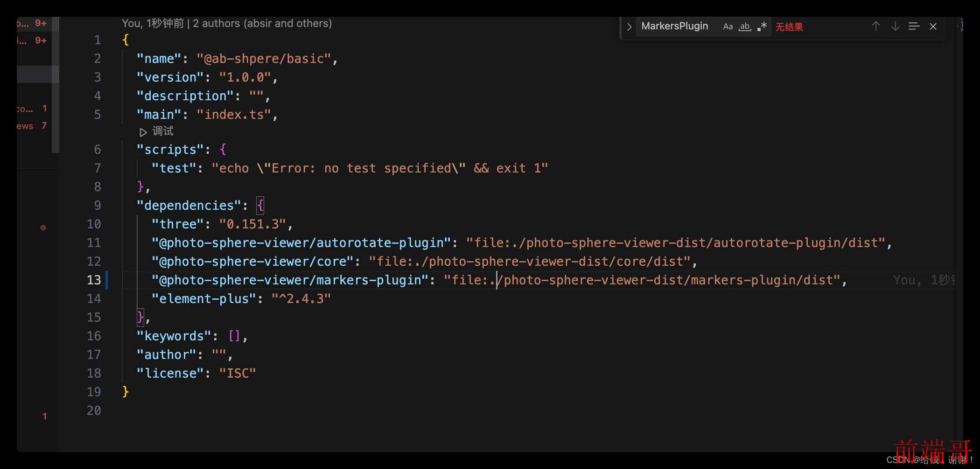Click the breakpoint dot beside line 10
Image resolution: width=980 pixels, height=469 pixels.
coord(43,228)
